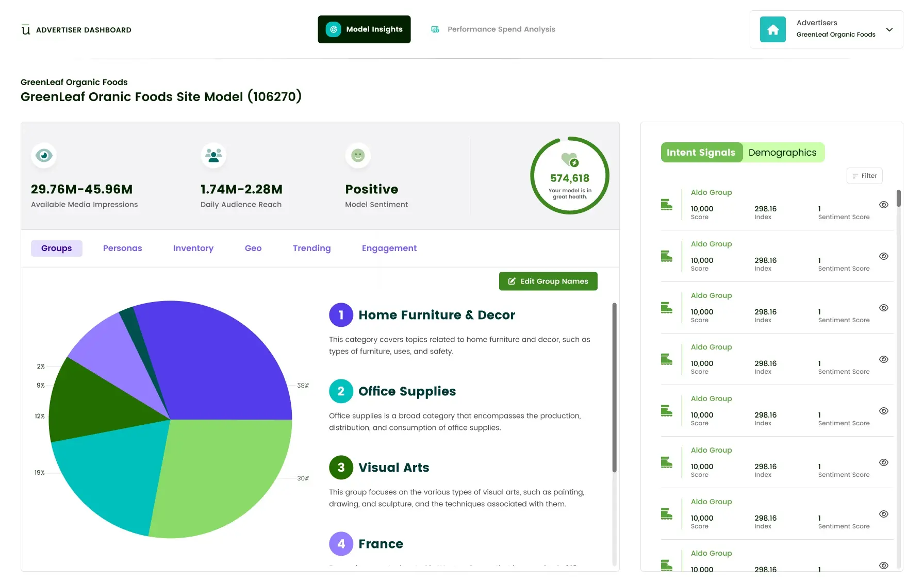This screenshot has width=924, height=582.
Task: Open Performance Spend Analysis link
Action: pos(493,29)
